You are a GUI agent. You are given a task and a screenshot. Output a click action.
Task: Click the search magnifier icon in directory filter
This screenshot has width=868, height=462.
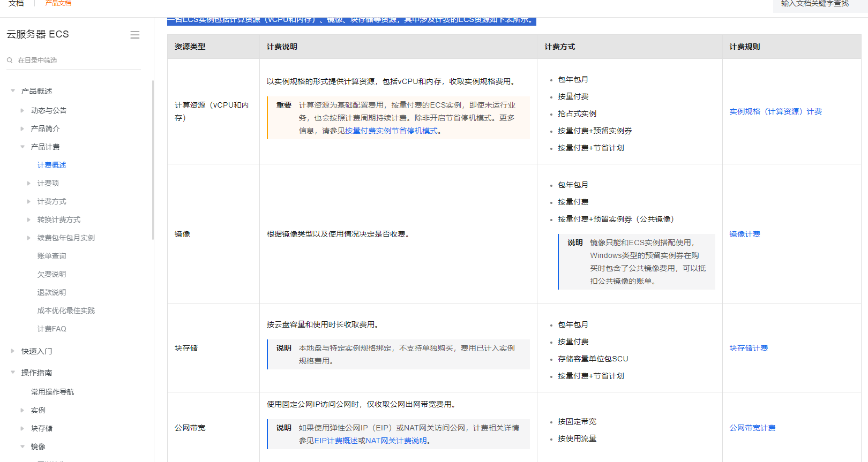pyautogui.click(x=10, y=60)
